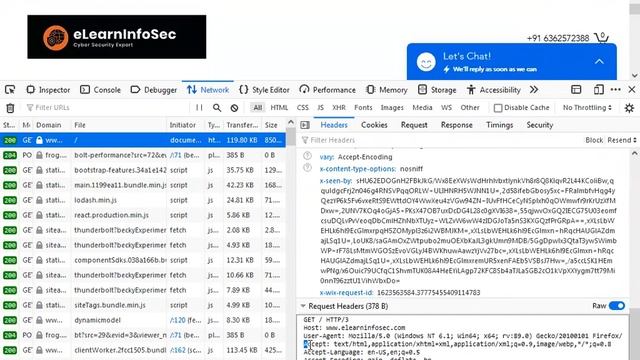Switch to the Memory panel
This screenshot has height=360, width=640.
pos(387,90)
